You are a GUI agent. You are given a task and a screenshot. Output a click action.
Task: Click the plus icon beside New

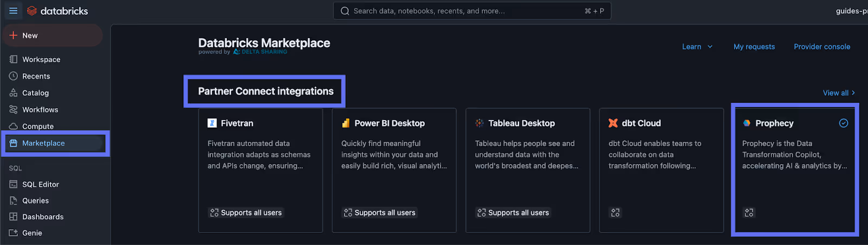14,35
